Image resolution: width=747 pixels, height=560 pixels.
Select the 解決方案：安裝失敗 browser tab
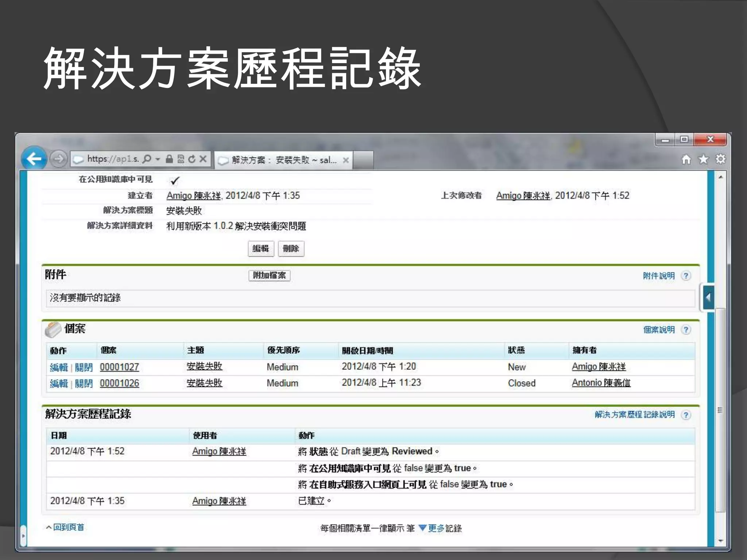pyautogui.click(x=283, y=160)
